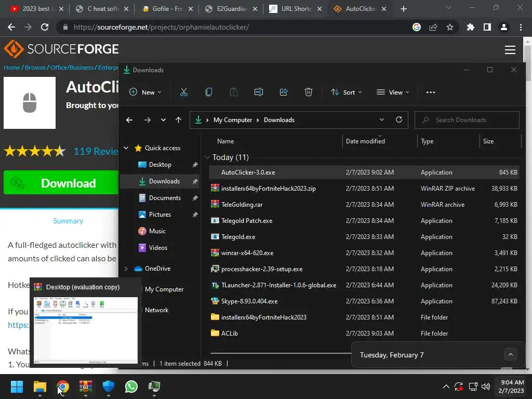Sort by the Date modified column
532x399 pixels.
click(x=365, y=141)
